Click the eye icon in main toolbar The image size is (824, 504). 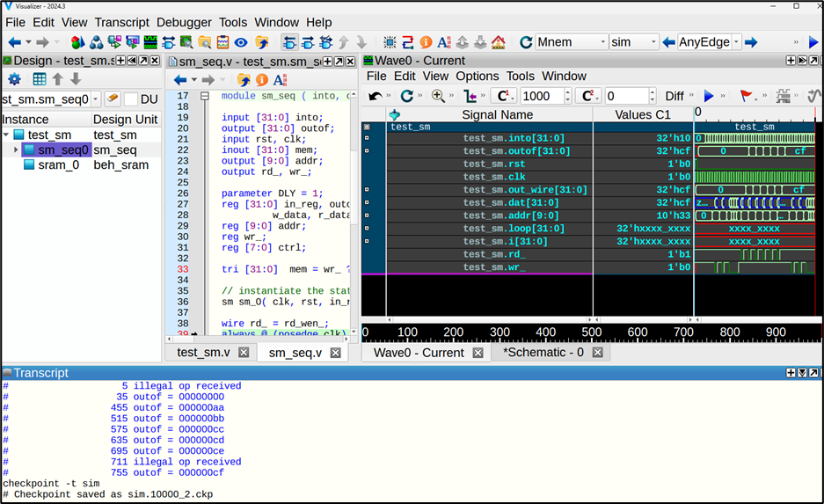tap(241, 42)
